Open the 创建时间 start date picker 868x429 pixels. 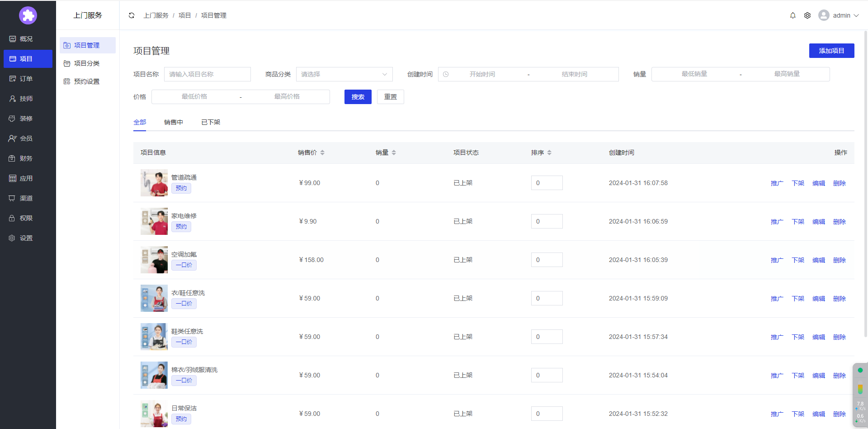click(x=482, y=74)
